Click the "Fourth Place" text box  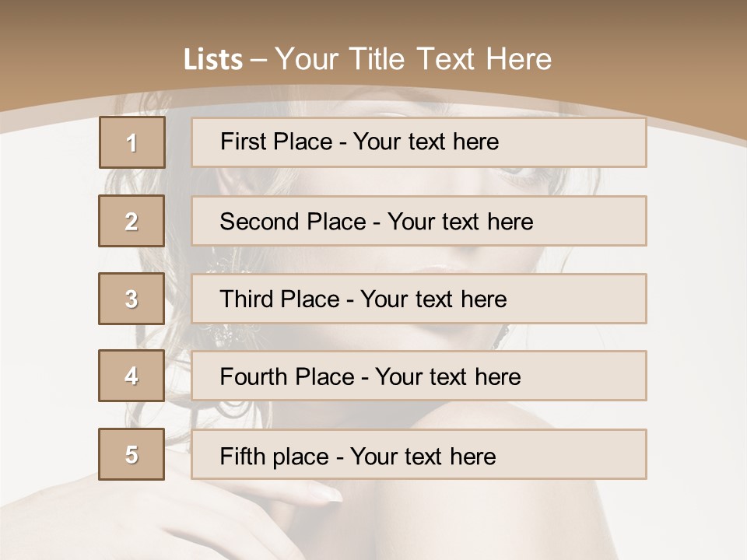click(419, 376)
